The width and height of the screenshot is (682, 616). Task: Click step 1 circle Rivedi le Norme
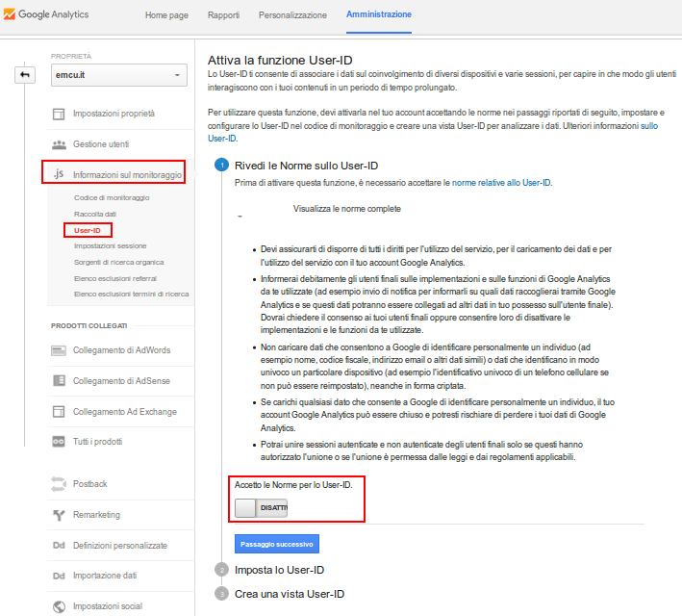[222, 165]
